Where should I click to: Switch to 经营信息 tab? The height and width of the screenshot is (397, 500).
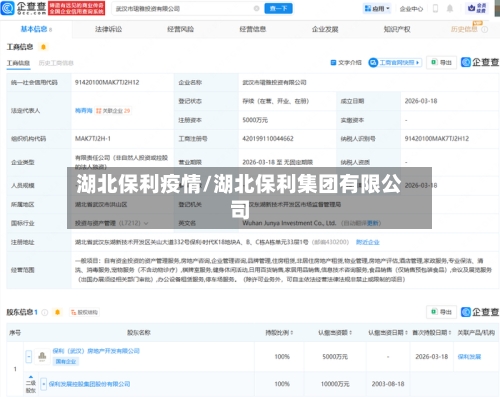tap(253, 29)
